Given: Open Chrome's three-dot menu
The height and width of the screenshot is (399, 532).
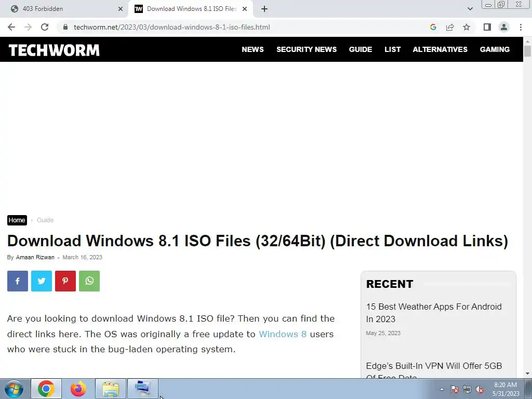Looking at the screenshot, I should click(521, 27).
